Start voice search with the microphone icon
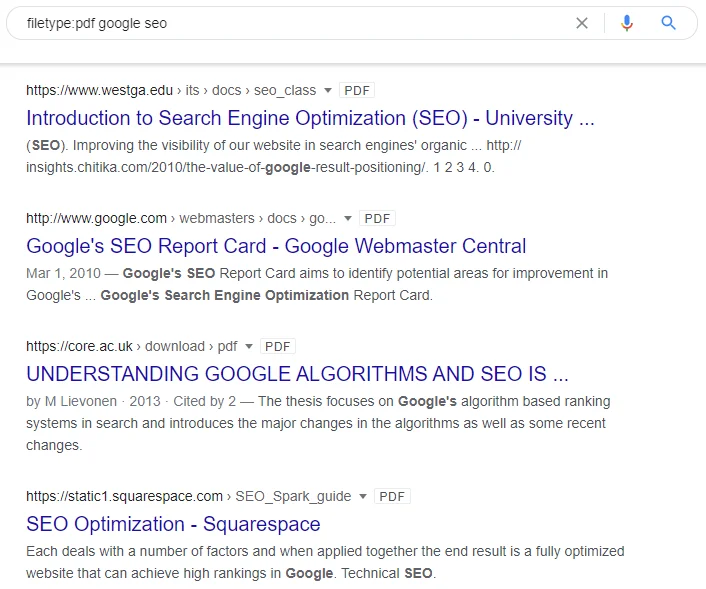706x589 pixels. coord(627,23)
